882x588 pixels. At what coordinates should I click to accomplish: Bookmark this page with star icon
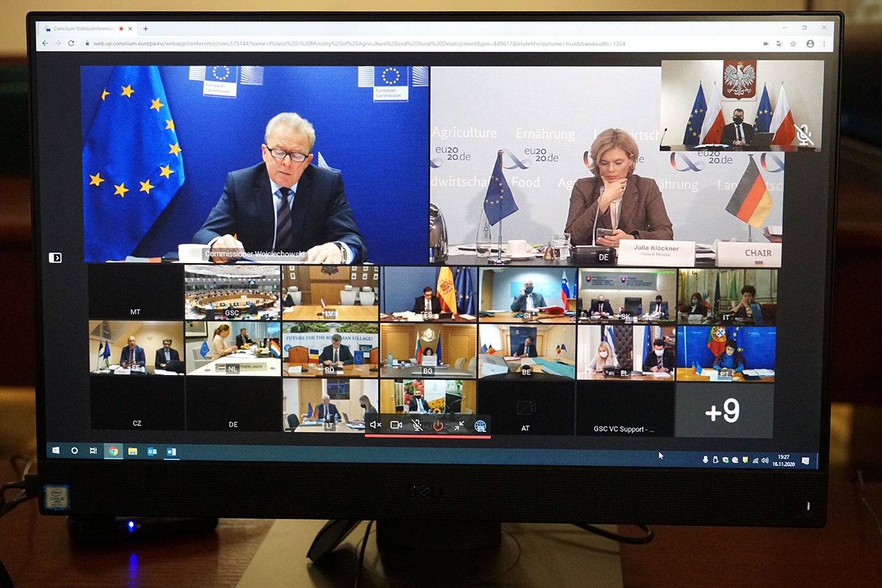coord(793,44)
